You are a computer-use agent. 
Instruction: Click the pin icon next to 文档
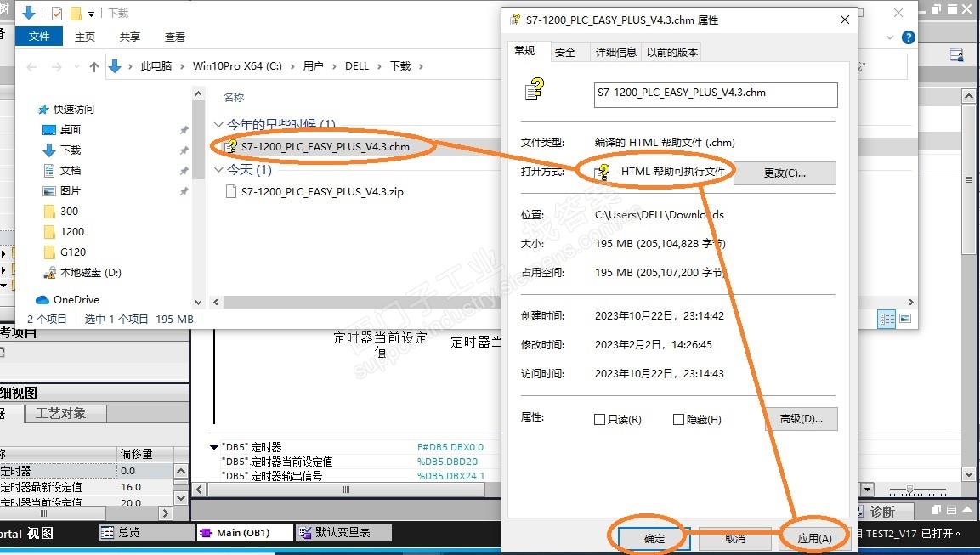tap(184, 171)
